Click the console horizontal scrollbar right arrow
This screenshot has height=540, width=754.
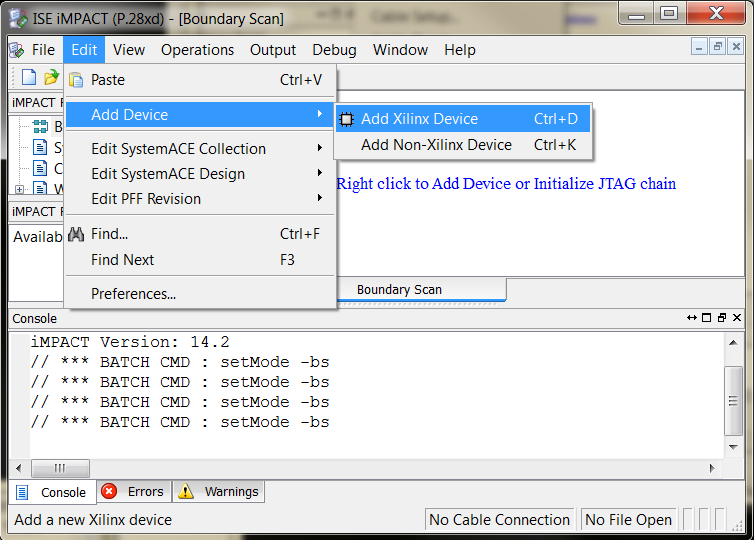click(713, 468)
